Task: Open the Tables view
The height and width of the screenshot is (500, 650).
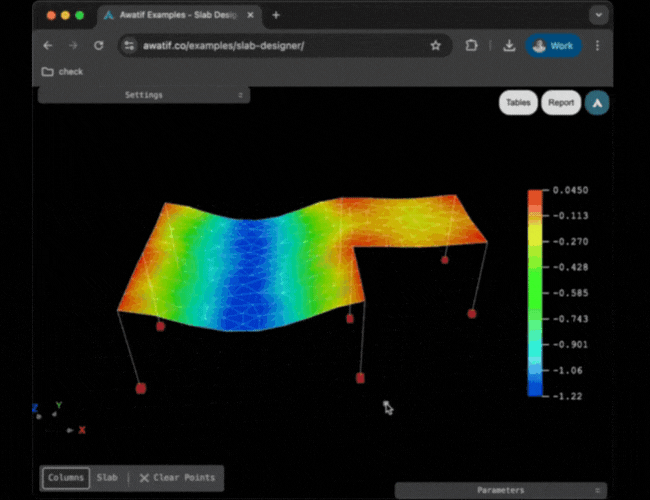Action: click(518, 102)
